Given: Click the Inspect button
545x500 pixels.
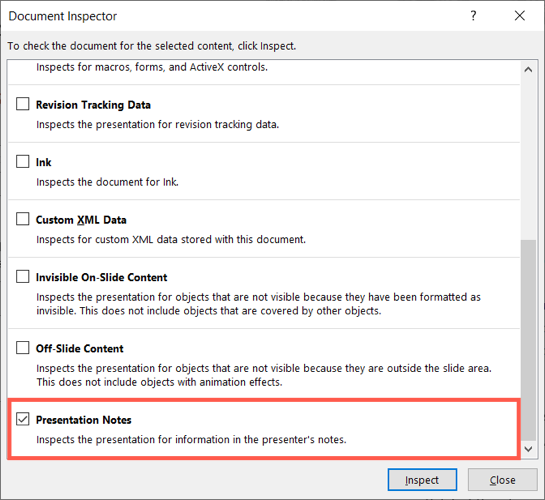Looking at the screenshot, I should pos(422,480).
